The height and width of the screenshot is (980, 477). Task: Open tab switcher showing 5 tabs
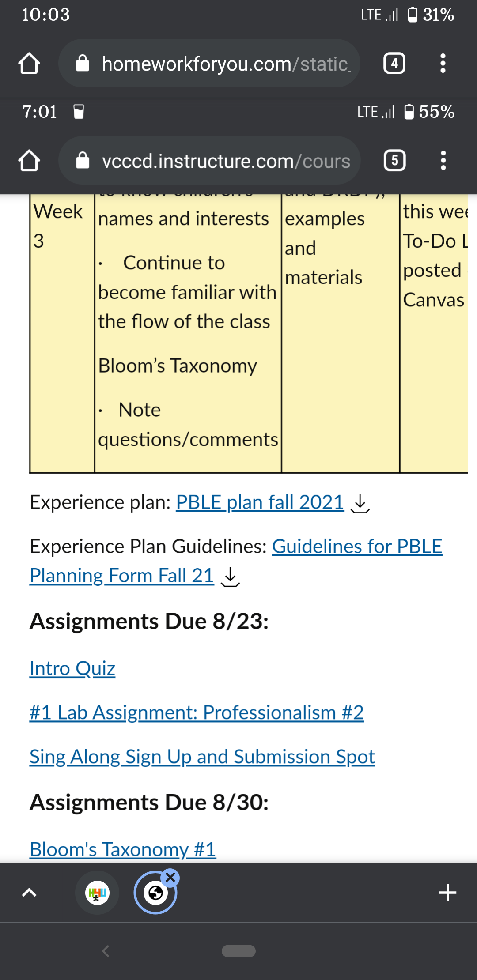pos(395,161)
